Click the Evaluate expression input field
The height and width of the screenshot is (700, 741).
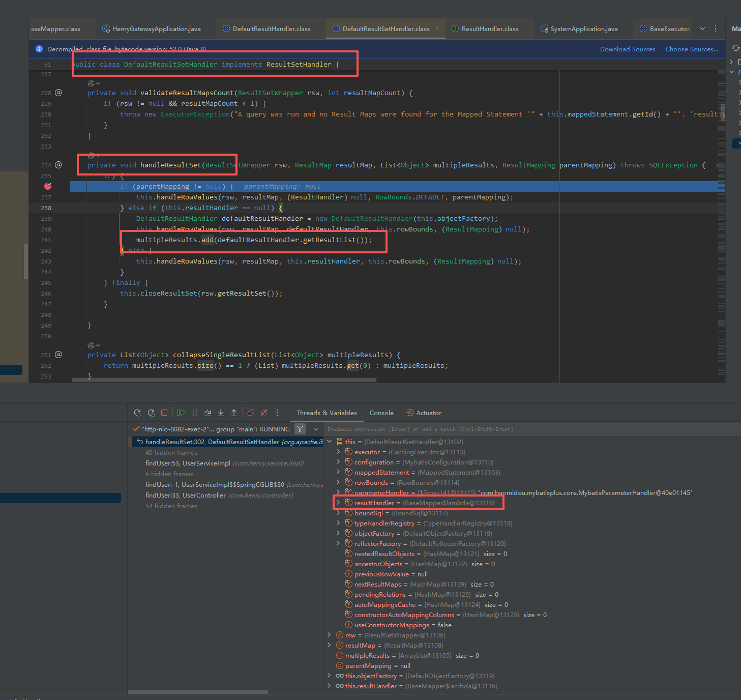tap(532, 429)
